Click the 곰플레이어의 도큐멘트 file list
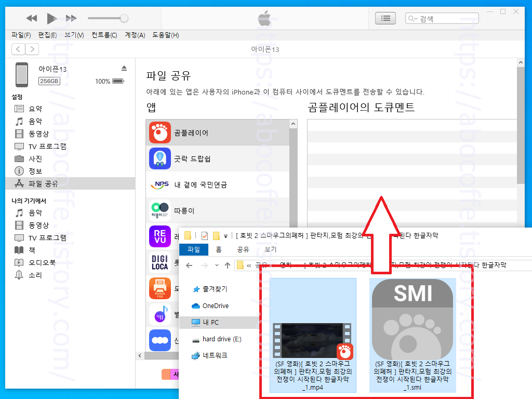Viewport: 532px width, 399px height. pyautogui.click(x=412, y=173)
